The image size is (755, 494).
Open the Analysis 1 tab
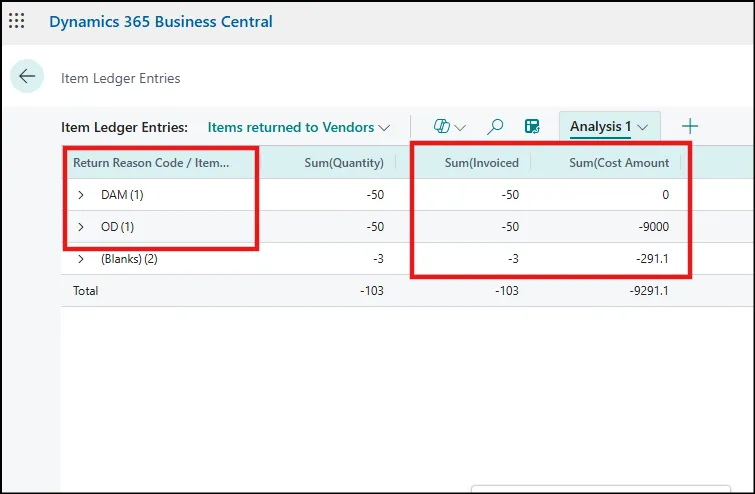coord(609,127)
